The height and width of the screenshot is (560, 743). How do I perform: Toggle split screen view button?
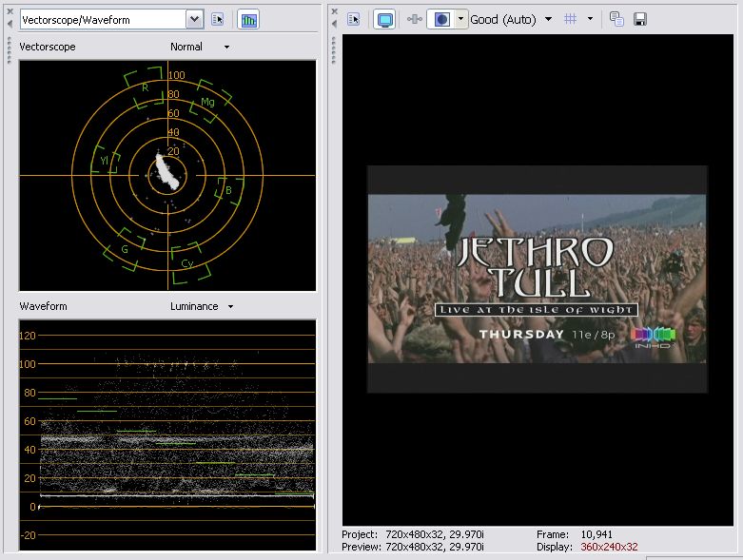[441, 19]
